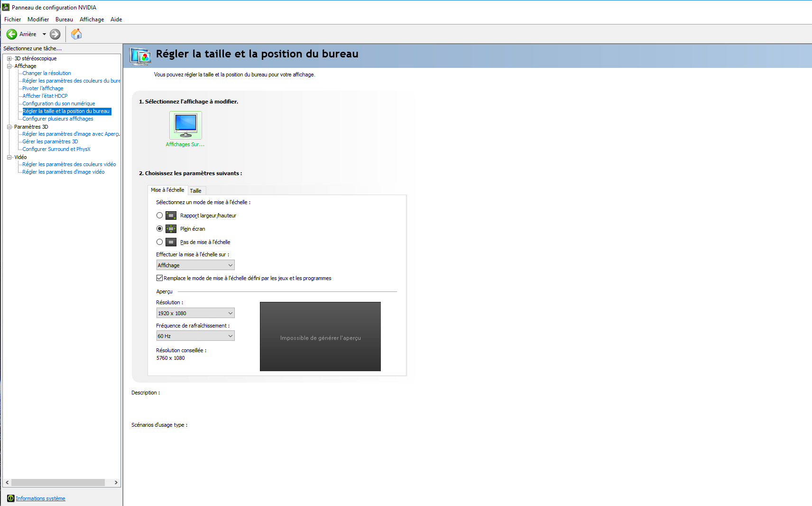Click the desktop size page header icon
The height and width of the screenshot is (506, 812).
point(140,56)
